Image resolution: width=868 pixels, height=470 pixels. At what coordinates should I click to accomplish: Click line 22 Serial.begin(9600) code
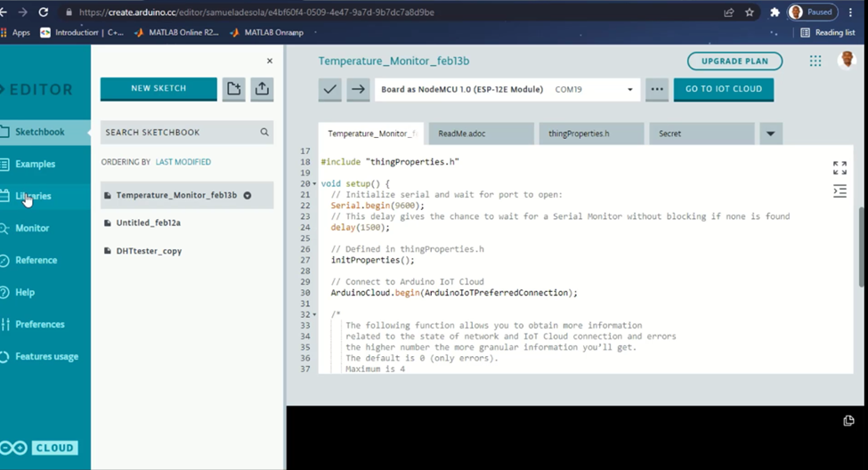377,206
